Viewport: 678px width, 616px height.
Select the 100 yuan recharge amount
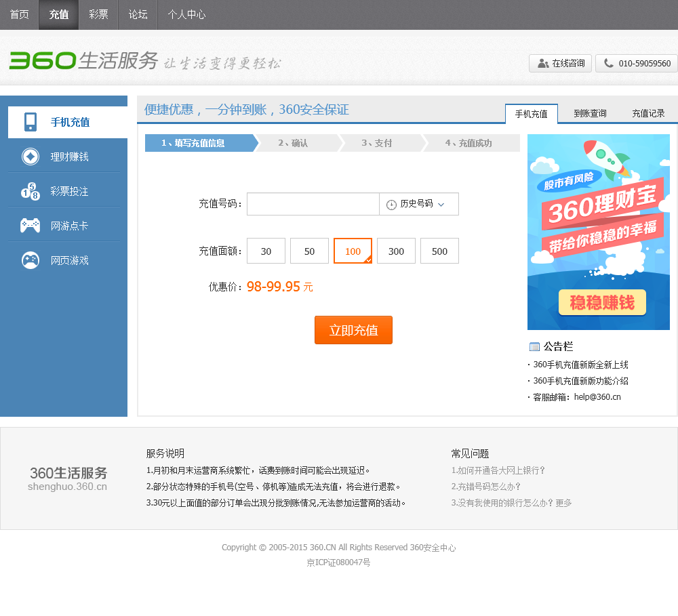(353, 251)
